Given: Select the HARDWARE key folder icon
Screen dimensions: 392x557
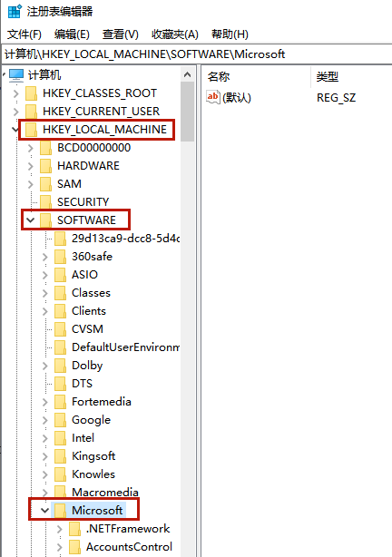Looking at the screenshot, I should [46, 166].
